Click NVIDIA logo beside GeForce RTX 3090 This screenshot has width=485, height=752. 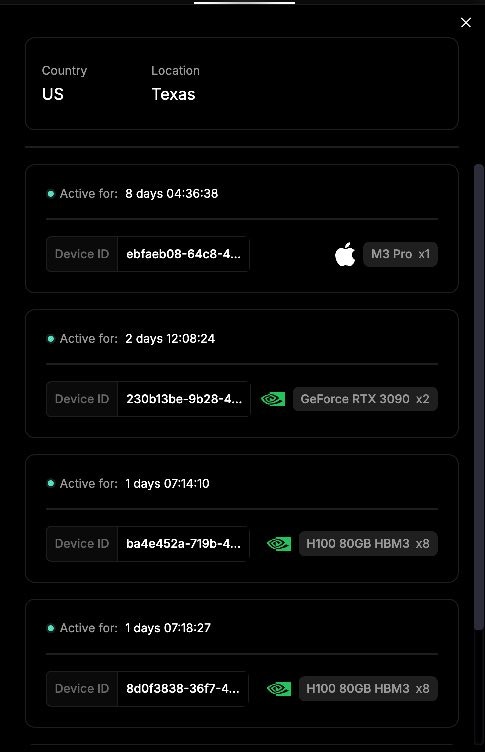pos(273,399)
